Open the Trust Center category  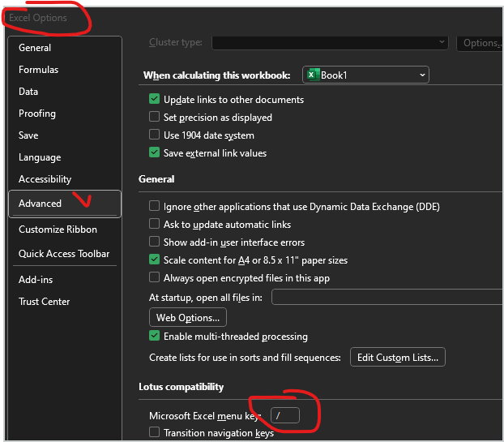click(44, 302)
